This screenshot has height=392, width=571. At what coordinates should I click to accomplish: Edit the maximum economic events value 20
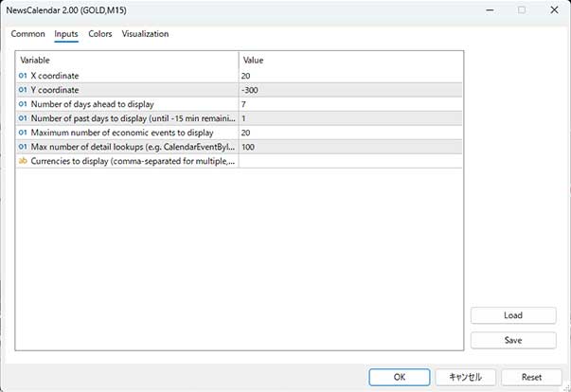point(350,133)
